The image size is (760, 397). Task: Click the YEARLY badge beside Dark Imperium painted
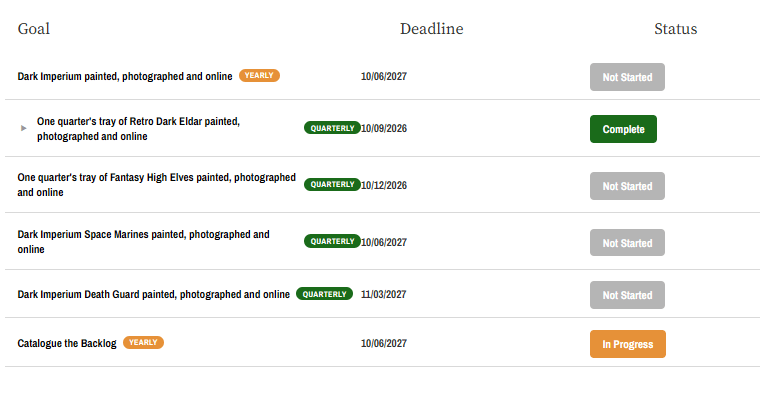coord(259,76)
